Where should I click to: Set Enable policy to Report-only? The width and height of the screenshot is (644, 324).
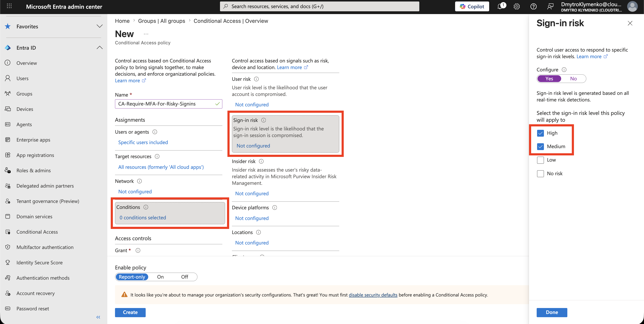(132, 277)
